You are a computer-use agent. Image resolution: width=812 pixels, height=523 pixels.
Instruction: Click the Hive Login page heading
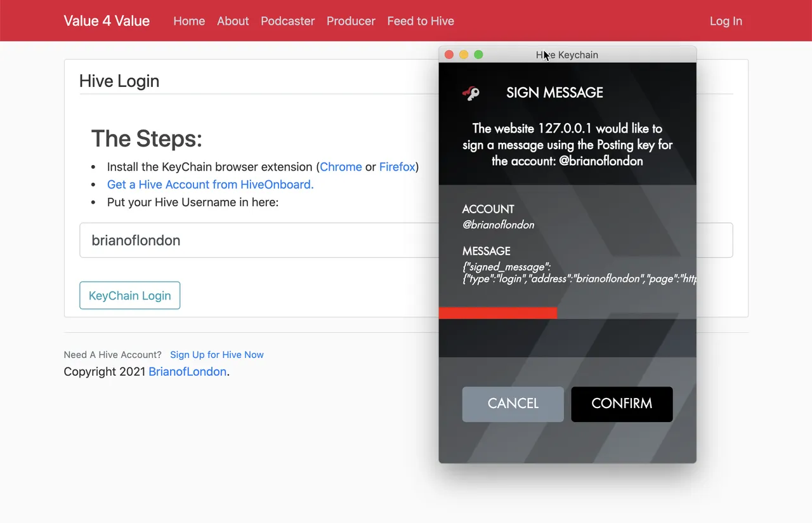coord(119,81)
